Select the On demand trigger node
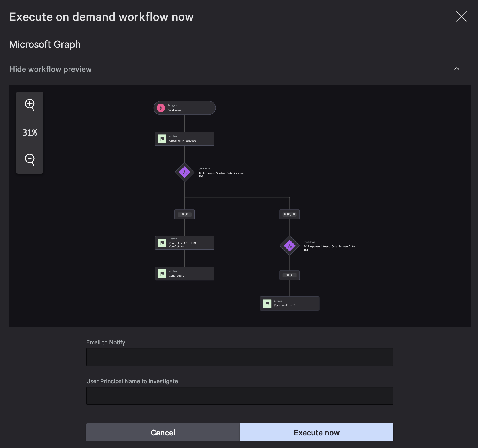 pyautogui.click(x=184, y=108)
